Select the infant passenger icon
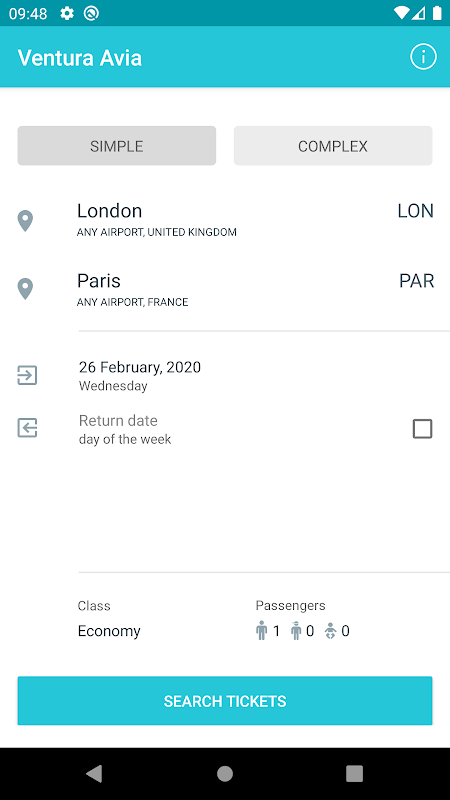The height and width of the screenshot is (800, 450). point(331,631)
